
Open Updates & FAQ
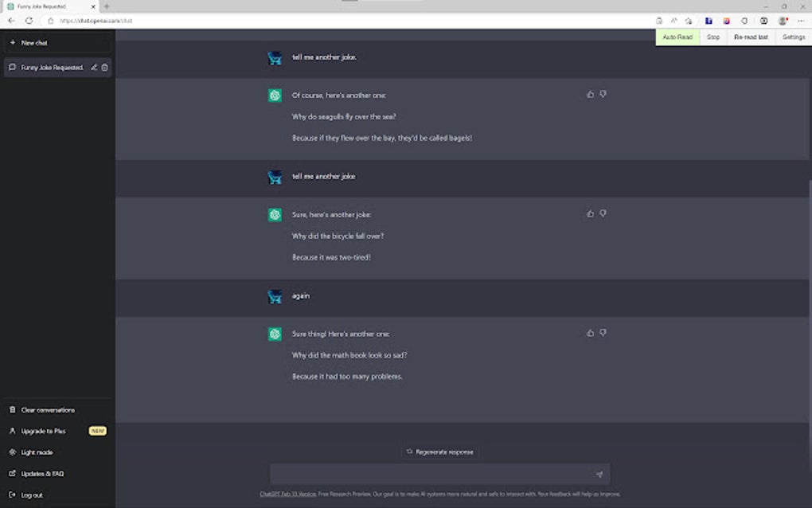point(41,473)
